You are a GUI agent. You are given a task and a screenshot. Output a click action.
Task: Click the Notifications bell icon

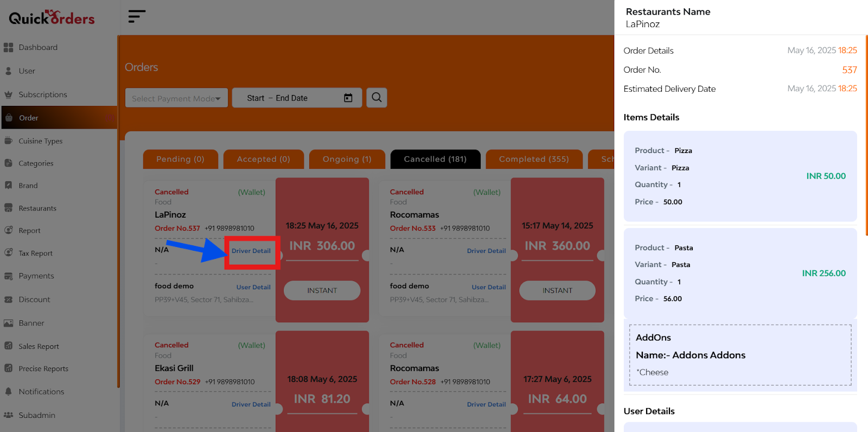coord(8,391)
